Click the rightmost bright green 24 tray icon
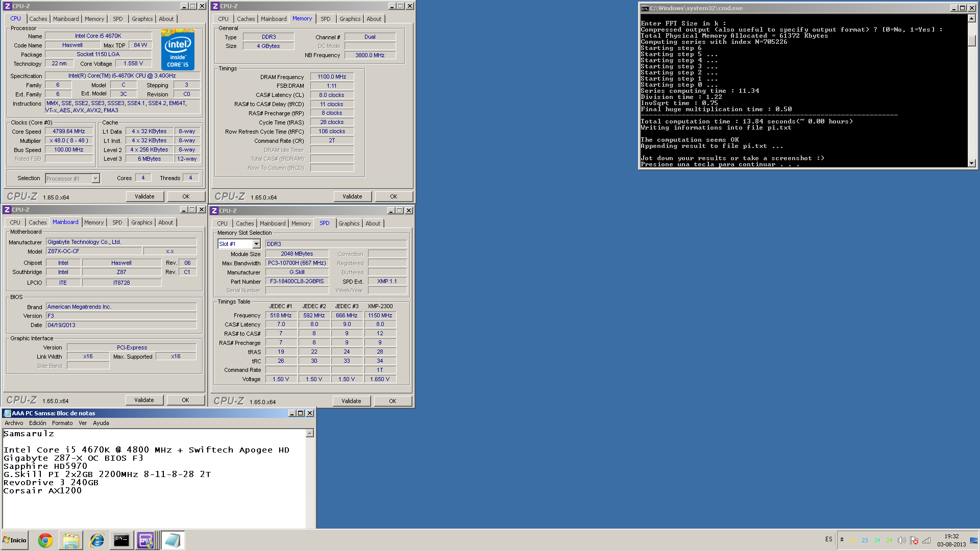Image resolution: width=980 pixels, height=551 pixels. coord(889,540)
